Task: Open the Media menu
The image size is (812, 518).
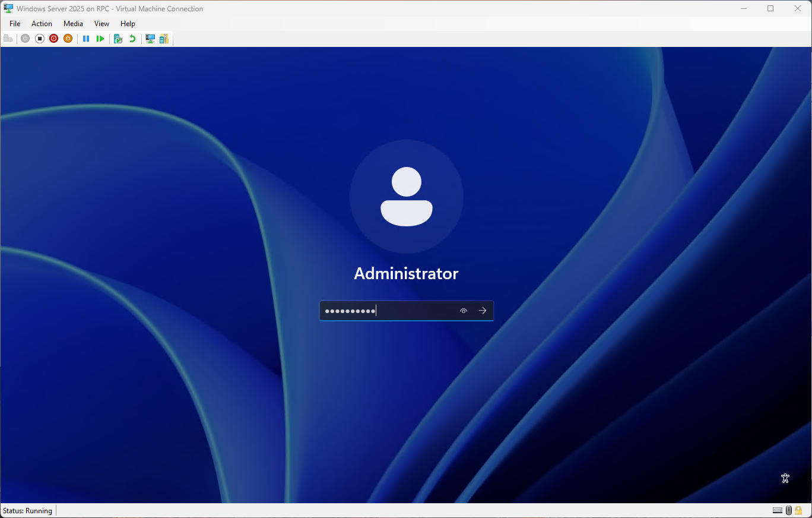Action: pyautogui.click(x=73, y=24)
